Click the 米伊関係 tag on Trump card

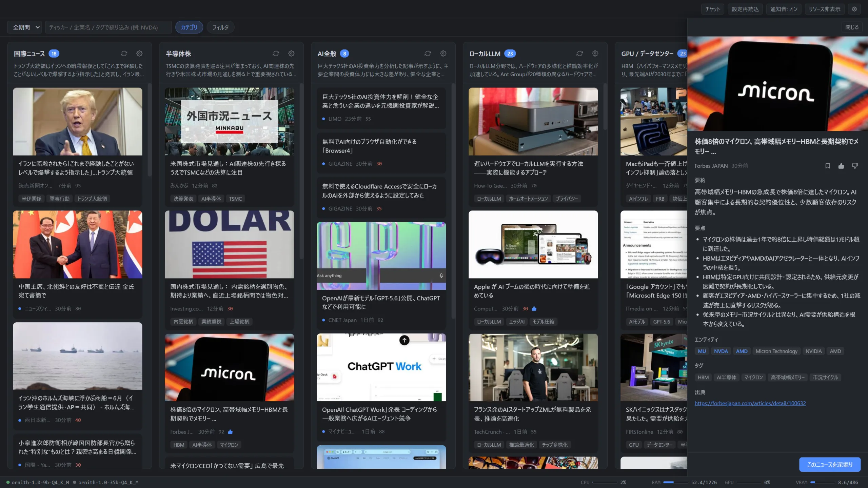point(32,199)
